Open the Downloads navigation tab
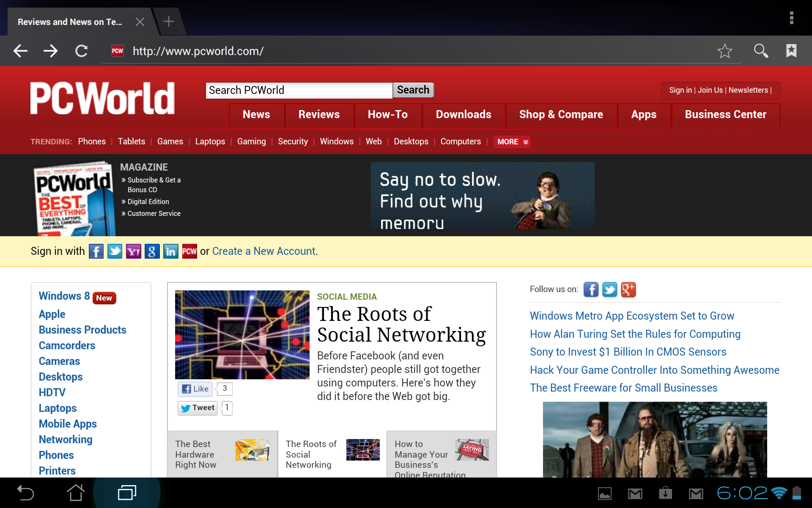 click(x=464, y=115)
